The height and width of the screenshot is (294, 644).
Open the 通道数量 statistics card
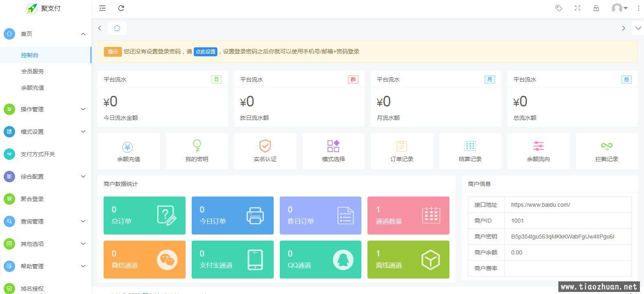click(x=408, y=215)
